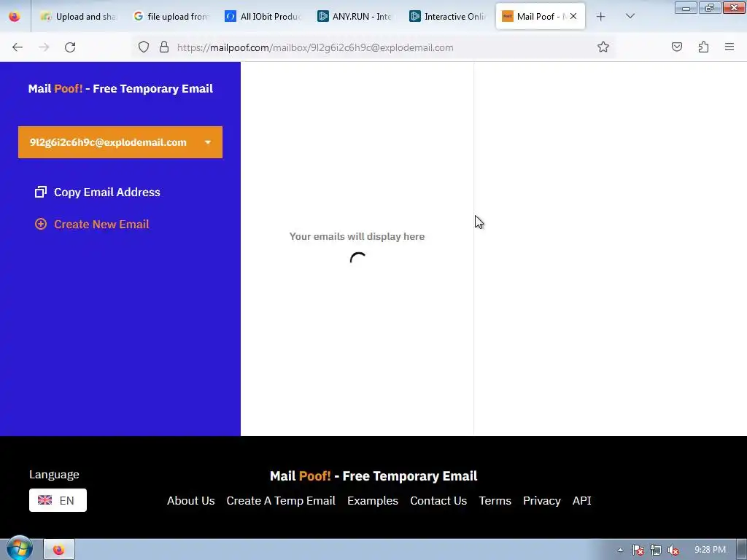Open the Action Center flag icon
Image resolution: width=747 pixels, height=560 pixels.
[x=638, y=550]
